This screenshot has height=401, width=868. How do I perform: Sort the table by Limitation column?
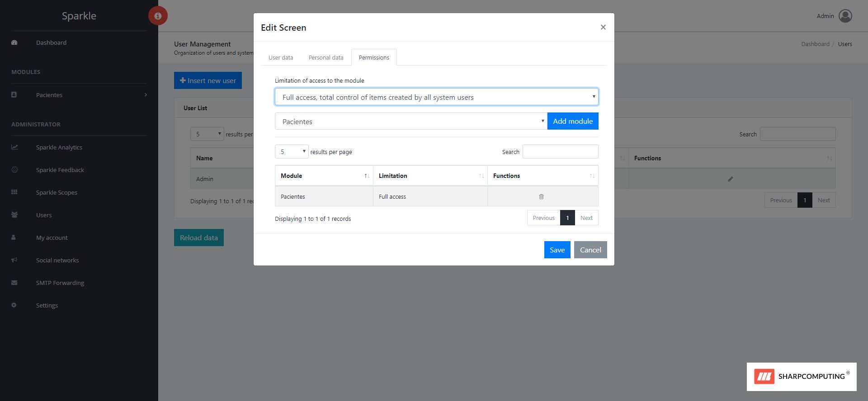pos(429,176)
